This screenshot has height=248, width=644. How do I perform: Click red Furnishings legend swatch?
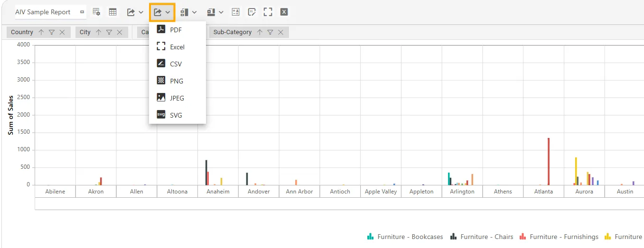pos(523,236)
